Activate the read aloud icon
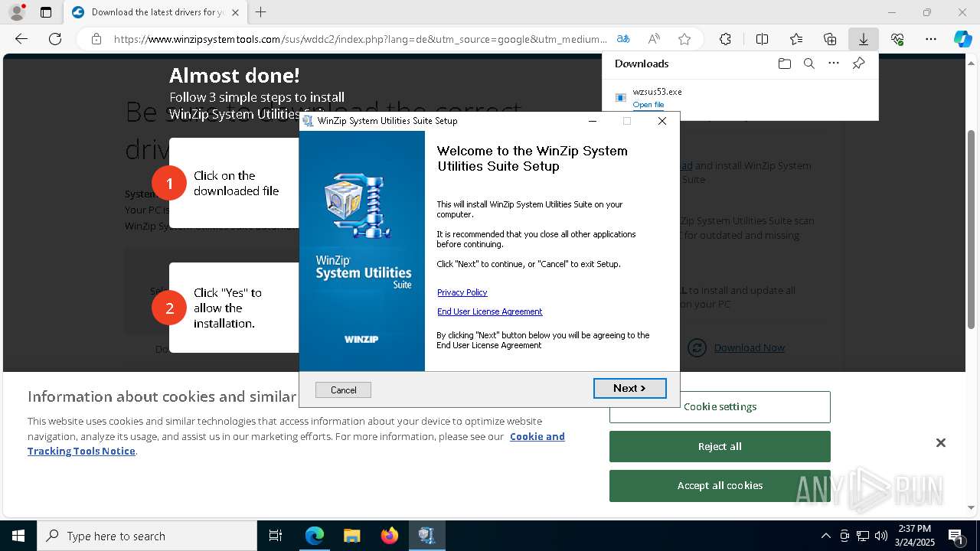The height and width of the screenshot is (551, 980). click(654, 39)
